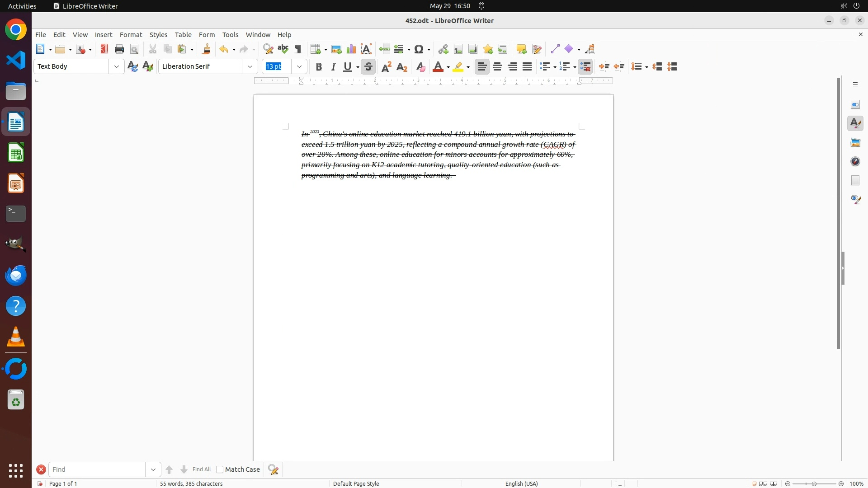
Task: Click the Clone Formatting paintbrush
Action: [207, 49]
